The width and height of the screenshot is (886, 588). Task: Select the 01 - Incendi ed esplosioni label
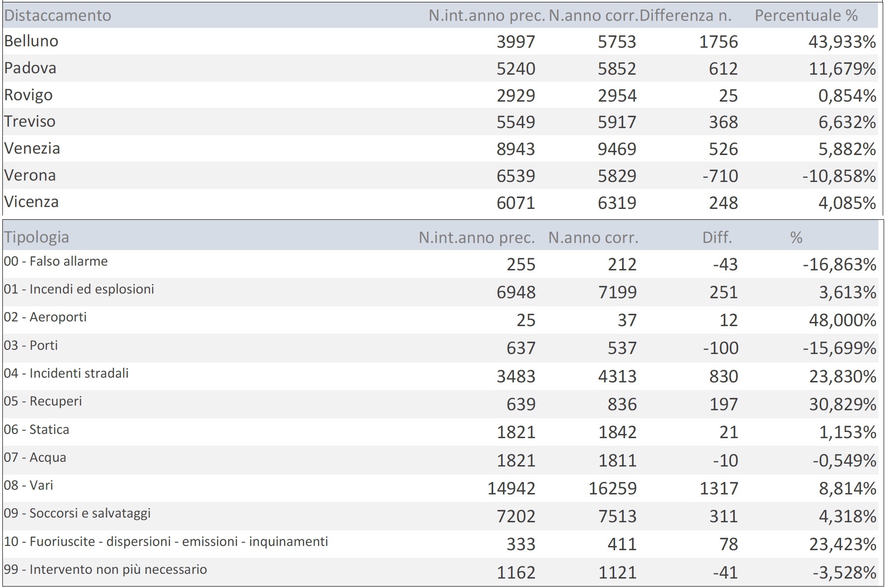point(79,289)
